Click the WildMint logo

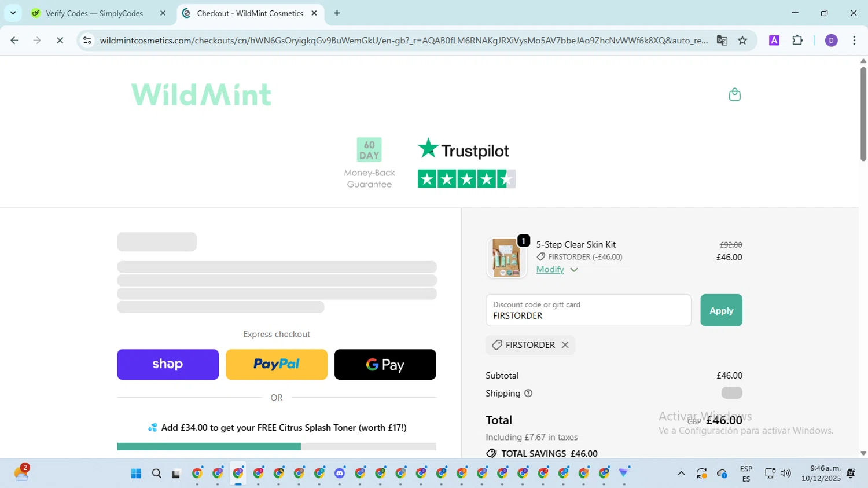(x=201, y=94)
